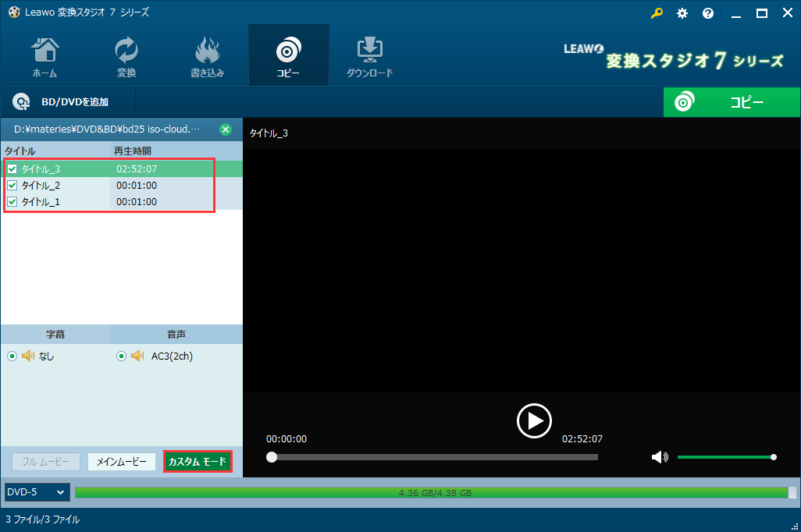
Task: Adjust the volume slider
Action: click(726, 457)
